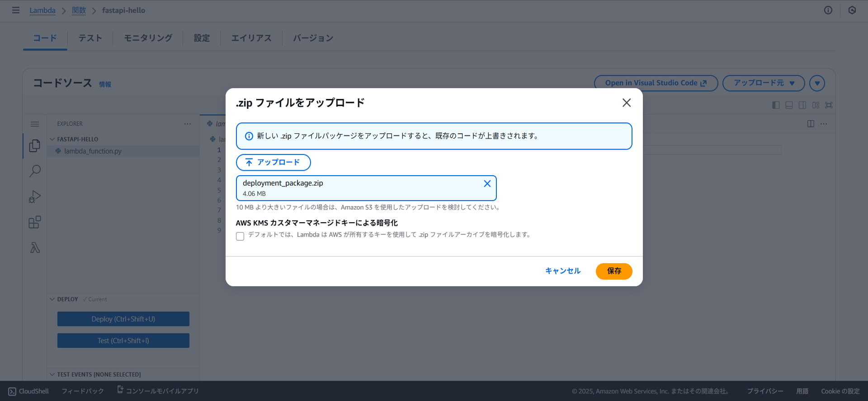
Task: Toggle fullscreen editor icon
Action: pos(829,105)
